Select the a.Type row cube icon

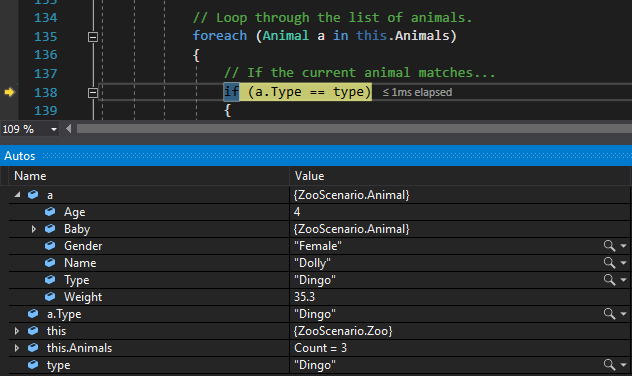click(33, 314)
